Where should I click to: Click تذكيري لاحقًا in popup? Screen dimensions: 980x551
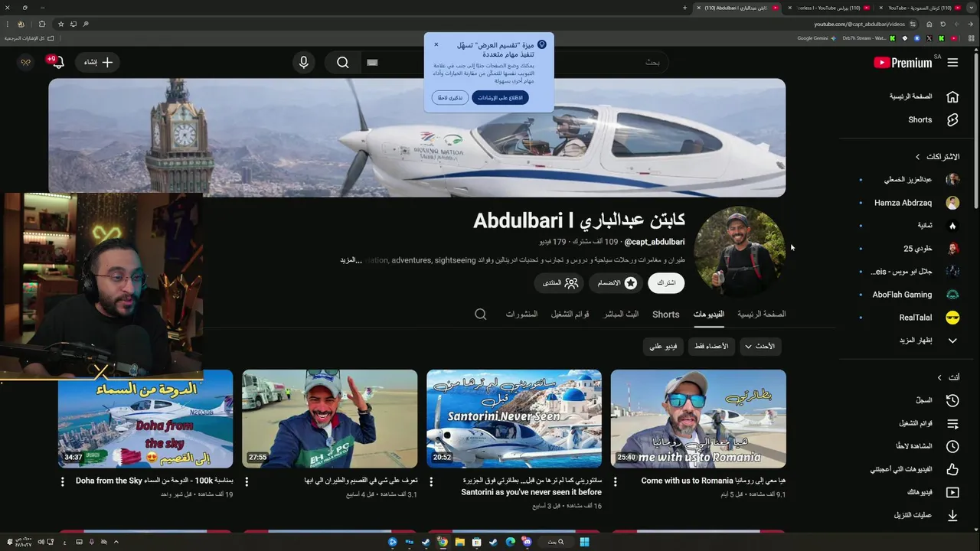click(x=450, y=98)
